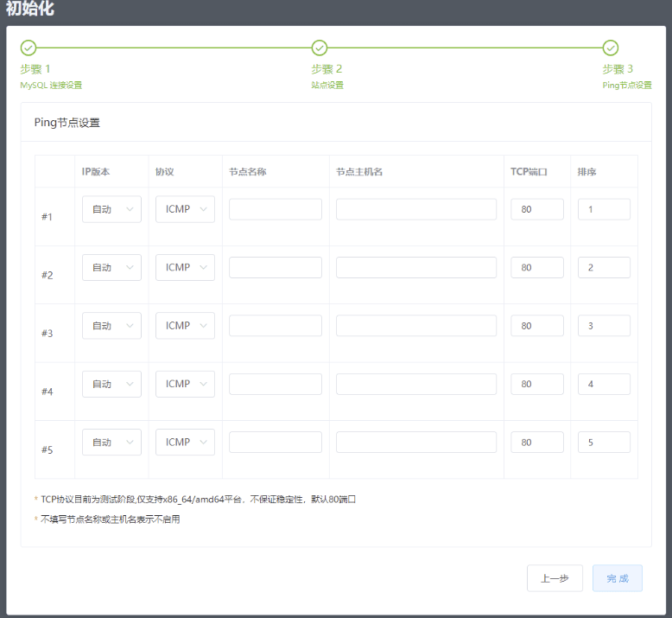Focus the 节点主机名 field in row #5
672x618 pixels.
(x=415, y=443)
